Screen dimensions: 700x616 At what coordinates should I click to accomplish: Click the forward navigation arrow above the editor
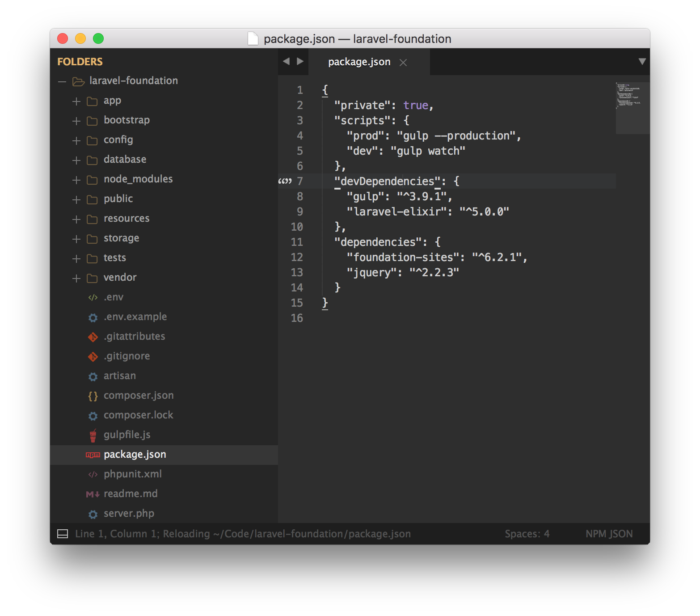point(300,61)
